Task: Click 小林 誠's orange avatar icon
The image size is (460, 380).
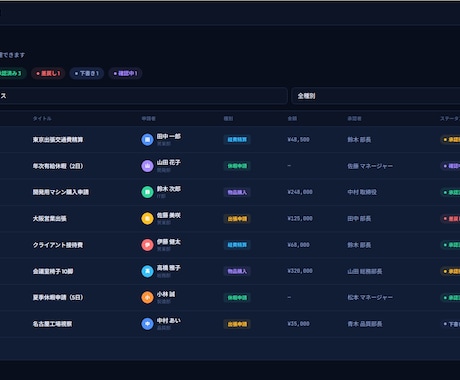Action: pyautogui.click(x=147, y=297)
